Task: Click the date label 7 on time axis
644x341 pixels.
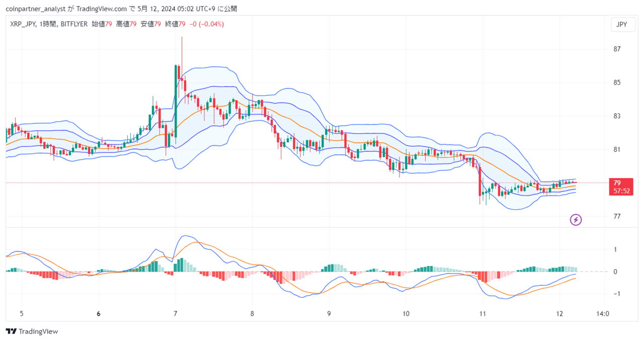Action: pos(176,313)
